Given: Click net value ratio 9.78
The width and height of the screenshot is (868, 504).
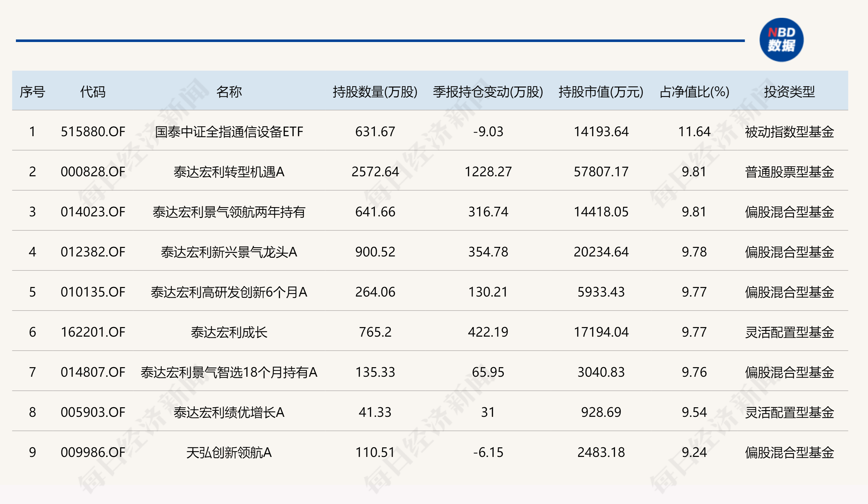Looking at the screenshot, I should (x=694, y=252).
